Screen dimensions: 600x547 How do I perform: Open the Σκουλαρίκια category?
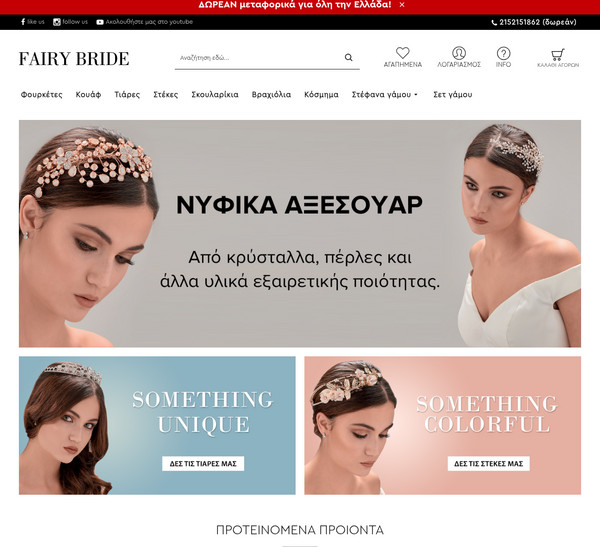tap(215, 95)
